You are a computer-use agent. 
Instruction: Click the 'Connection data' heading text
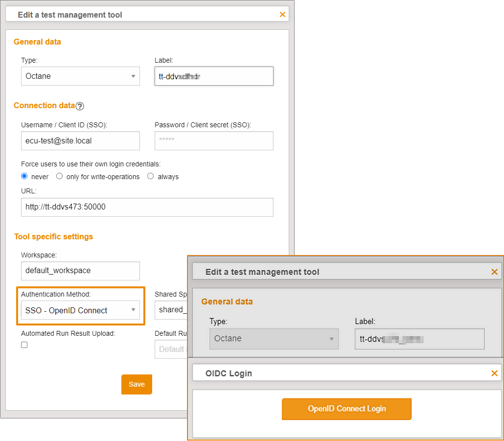tap(45, 105)
